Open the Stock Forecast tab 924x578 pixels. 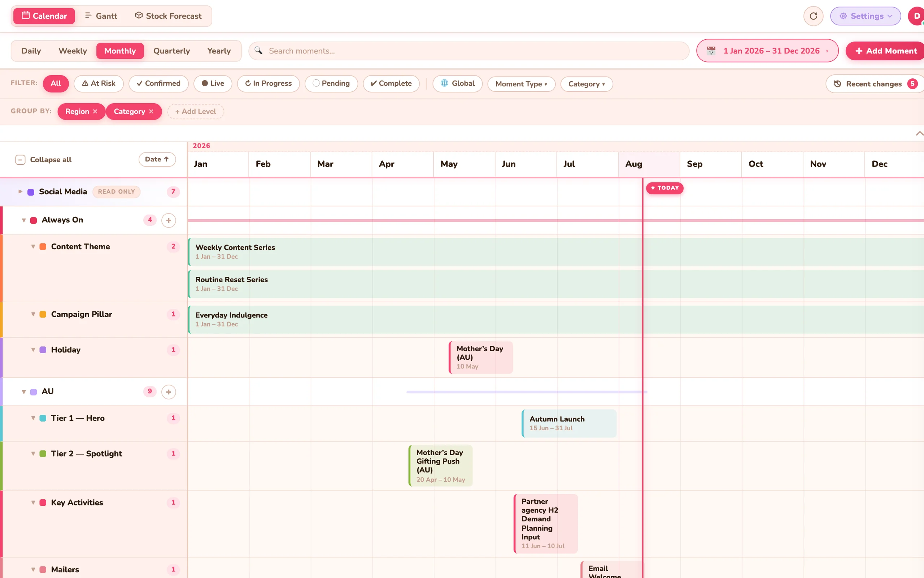pyautogui.click(x=169, y=16)
